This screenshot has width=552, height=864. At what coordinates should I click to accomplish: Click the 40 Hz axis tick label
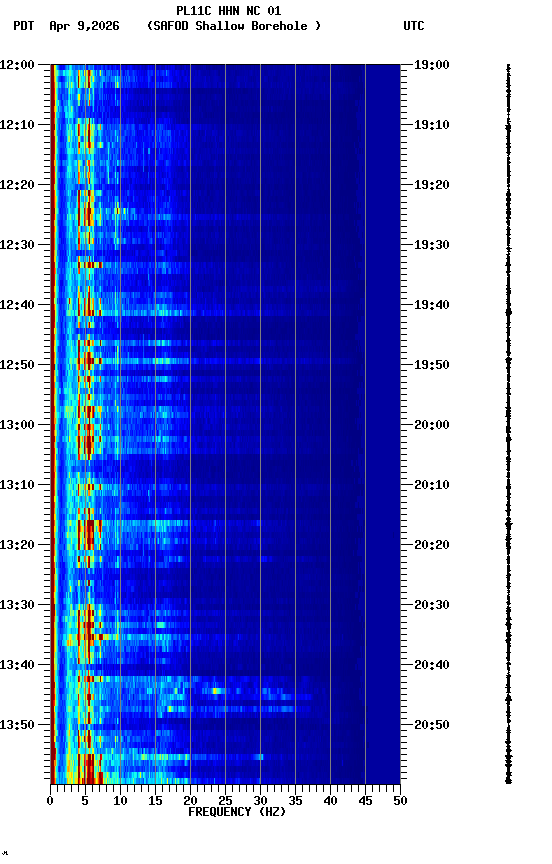tap(330, 801)
